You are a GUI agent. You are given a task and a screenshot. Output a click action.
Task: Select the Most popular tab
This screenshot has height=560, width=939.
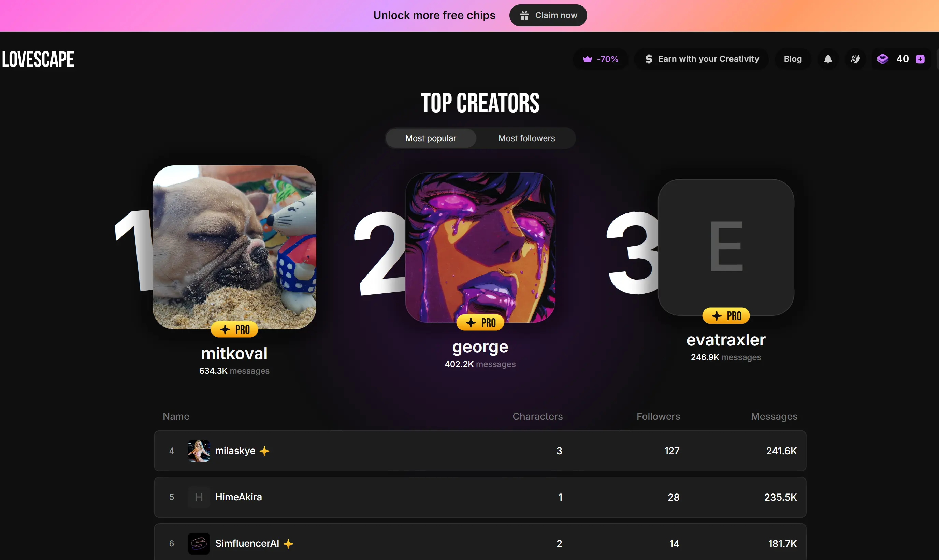tap(431, 138)
